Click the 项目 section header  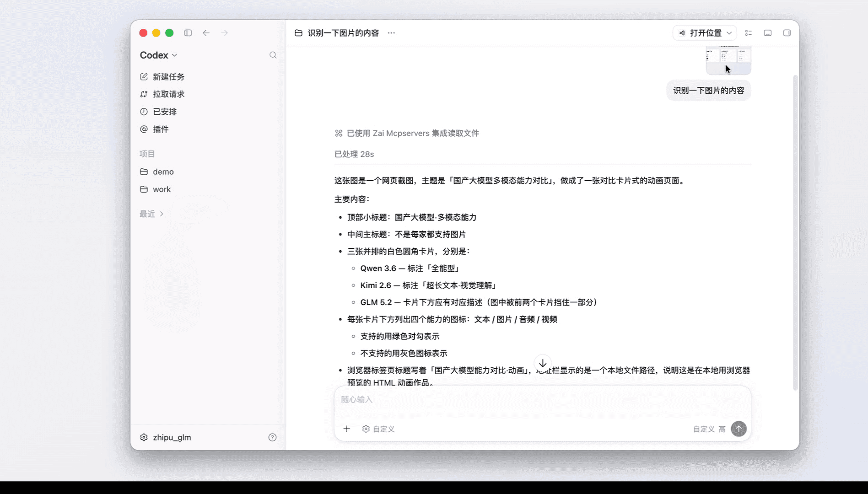coord(147,154)
